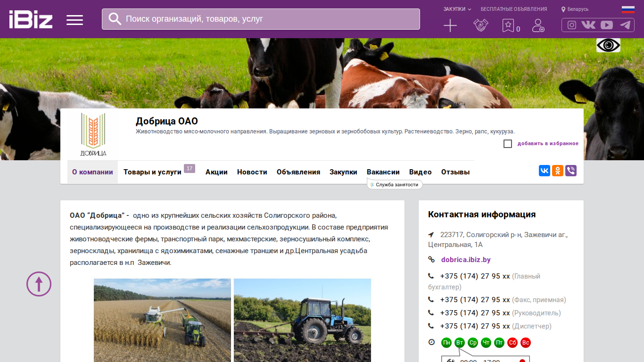This screenshot has width=644, height=362.
Task: Click the plus add icon
Action: (450, 25)
